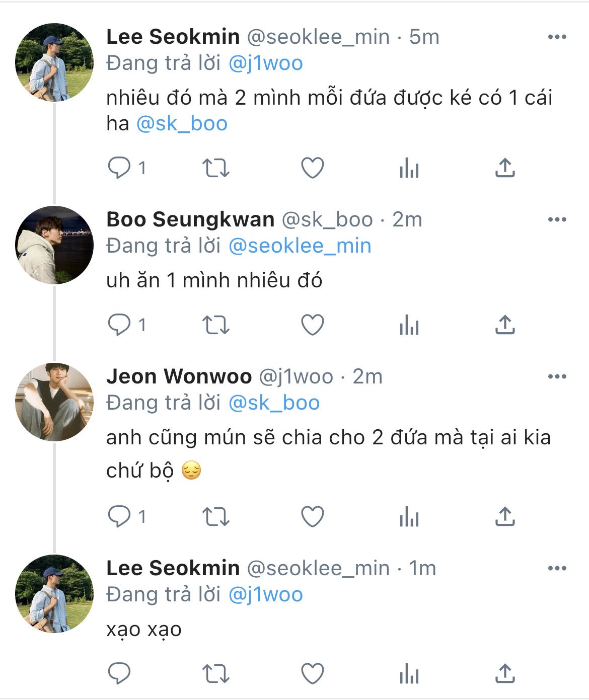Like Boo Seungkwan's tweet
This screenshot has width=589, height=700.
[312, 325]
